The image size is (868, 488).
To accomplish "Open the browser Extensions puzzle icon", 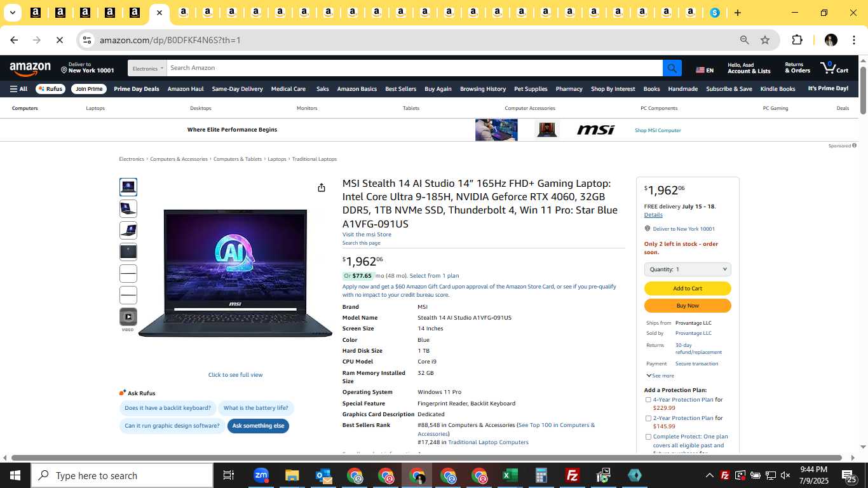I will click(797, 40).
